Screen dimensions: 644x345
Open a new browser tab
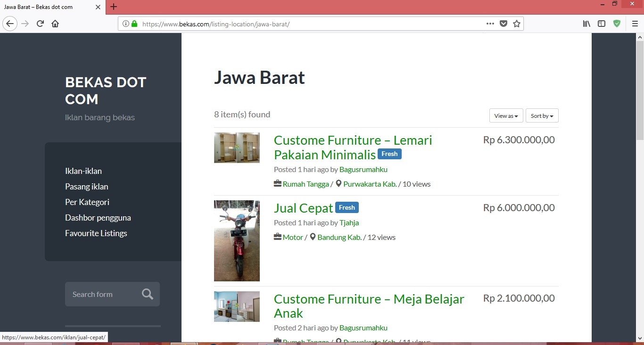tap(114, 7)
